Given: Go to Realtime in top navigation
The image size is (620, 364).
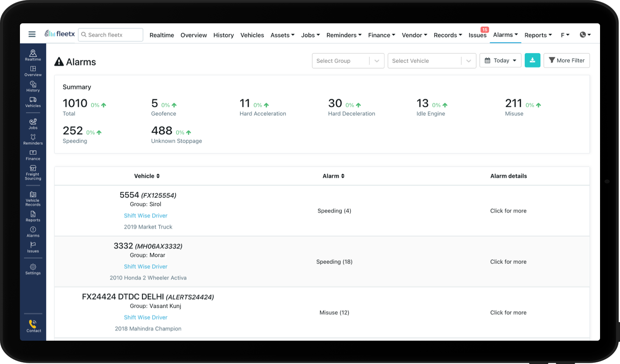Looking at the screenshot, I should click(162, 35).
